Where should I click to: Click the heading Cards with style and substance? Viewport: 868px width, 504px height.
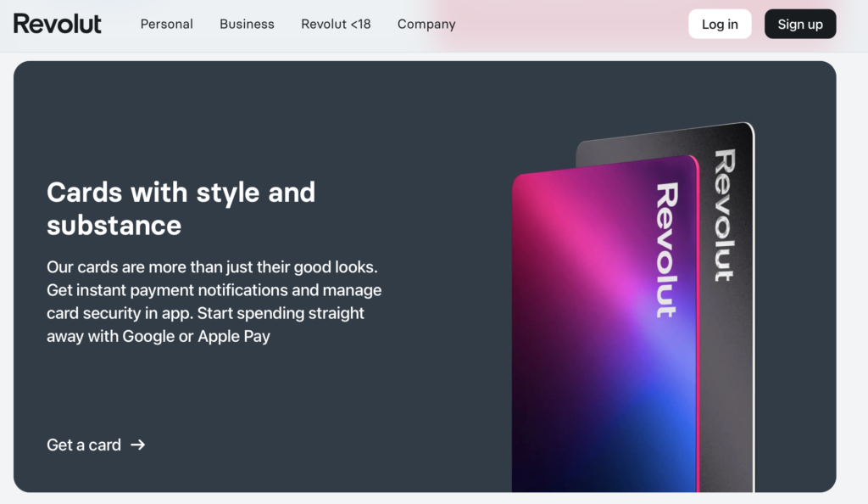(181, 209)
